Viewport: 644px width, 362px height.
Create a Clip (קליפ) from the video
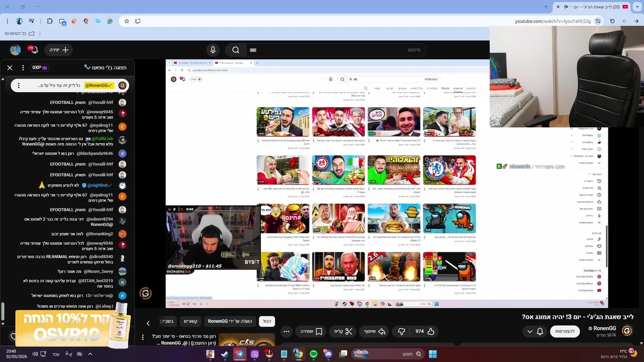pos(343,331)
